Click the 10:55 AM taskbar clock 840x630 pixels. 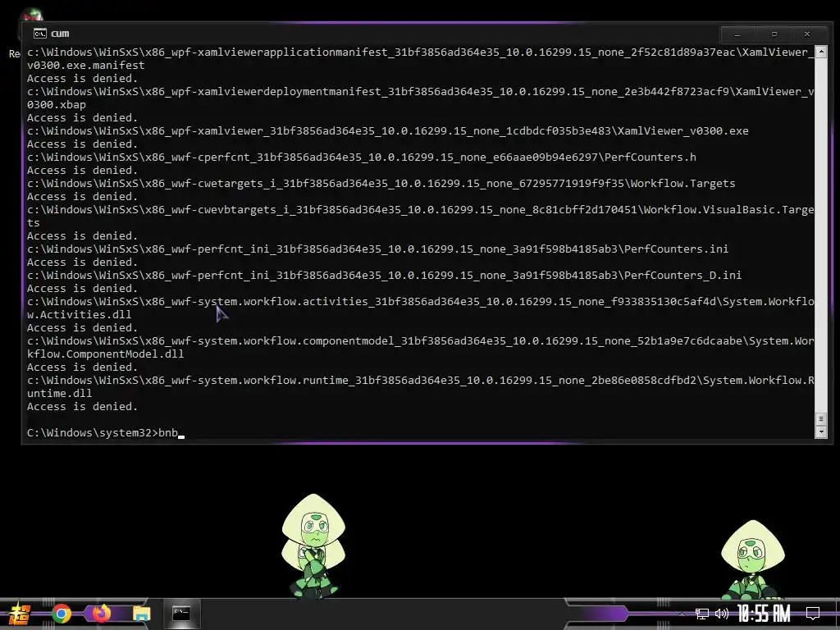[764, 614]
